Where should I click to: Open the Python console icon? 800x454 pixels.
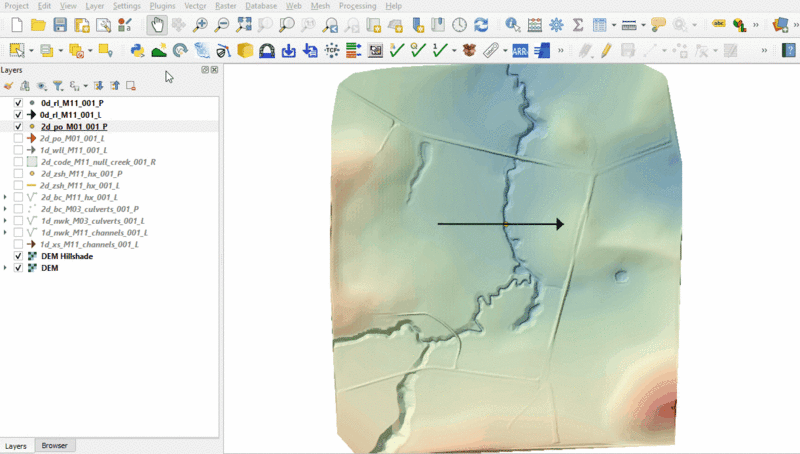tap(137, 49)
